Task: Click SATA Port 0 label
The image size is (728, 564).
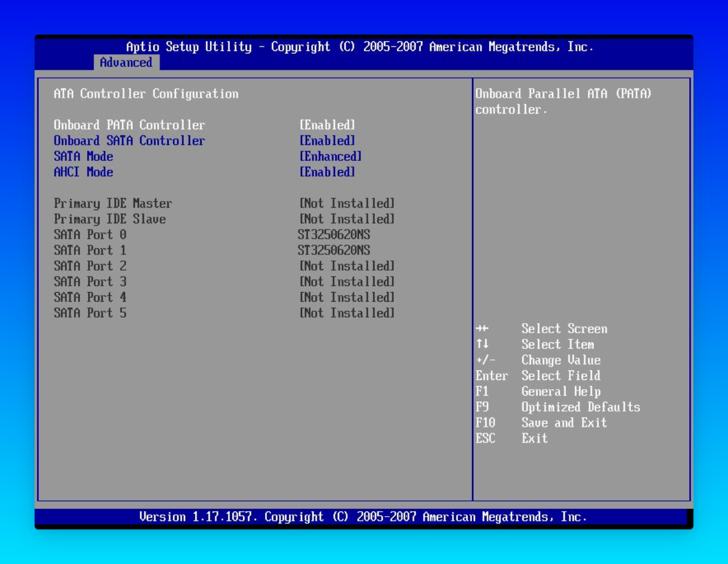Action: tap(90, 235)
